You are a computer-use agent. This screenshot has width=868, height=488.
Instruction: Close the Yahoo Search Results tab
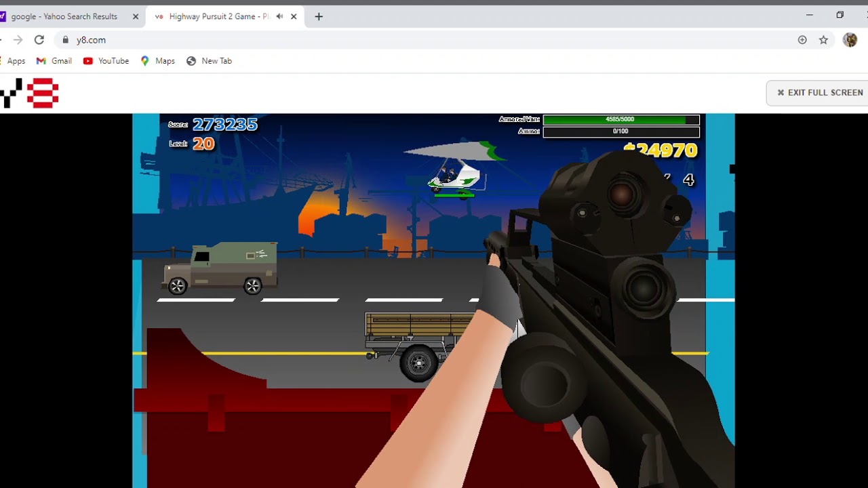[135, 16]
